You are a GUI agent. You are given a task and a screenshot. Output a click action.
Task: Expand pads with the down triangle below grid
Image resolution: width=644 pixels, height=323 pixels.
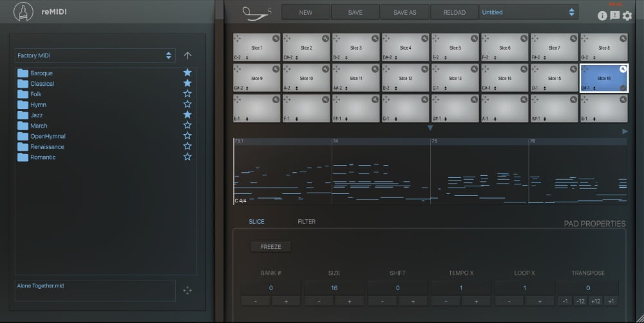pyautogui.click(x=430, y=128)
